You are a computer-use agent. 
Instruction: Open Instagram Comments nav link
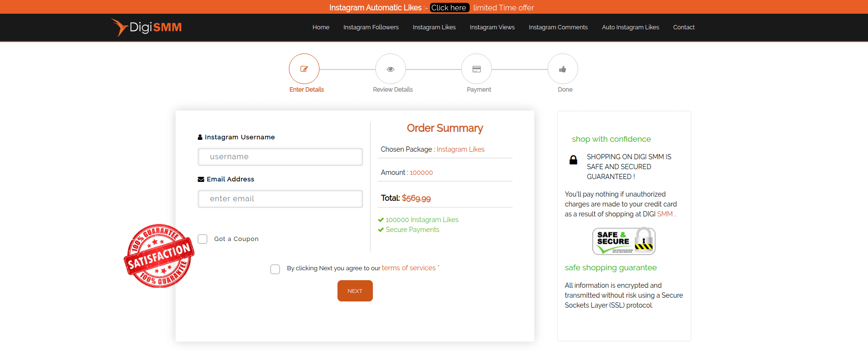(558, 27)
